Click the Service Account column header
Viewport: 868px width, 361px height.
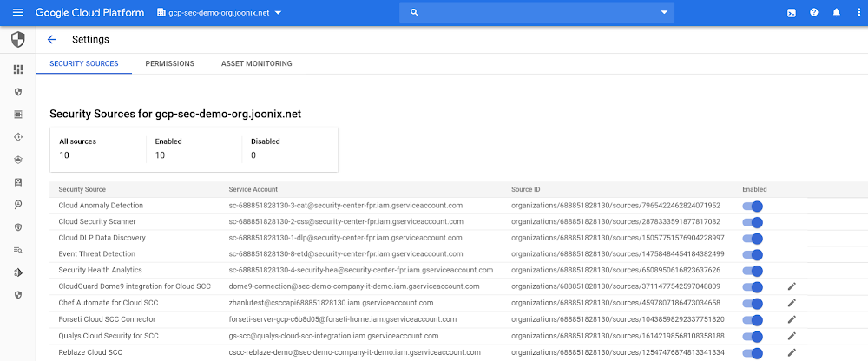253,189
